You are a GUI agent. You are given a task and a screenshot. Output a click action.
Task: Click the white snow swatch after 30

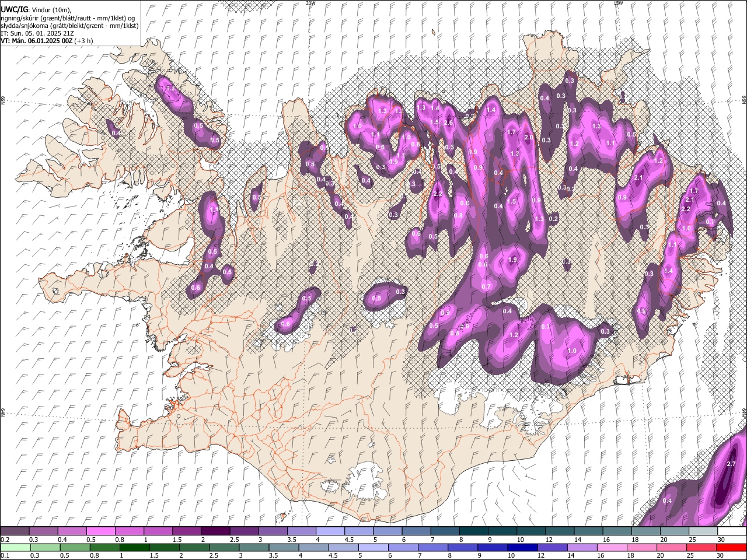731,531
